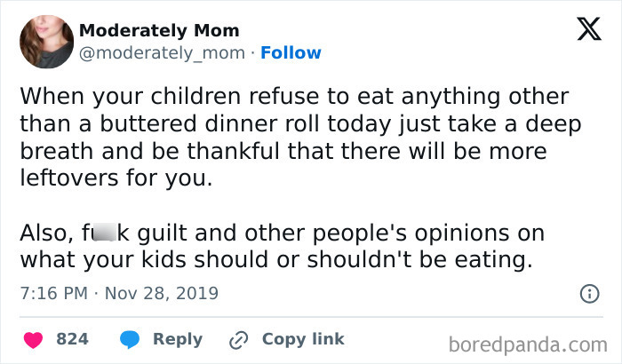
Task: Click the tweet's first paragraph about children
Action: coord(295,136)
